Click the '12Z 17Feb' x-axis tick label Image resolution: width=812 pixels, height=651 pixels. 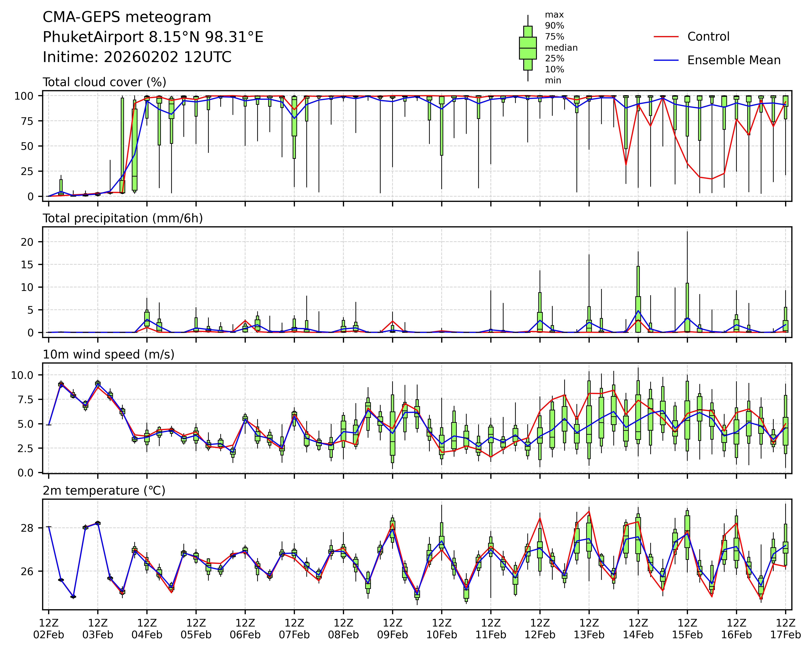[785, 629]
